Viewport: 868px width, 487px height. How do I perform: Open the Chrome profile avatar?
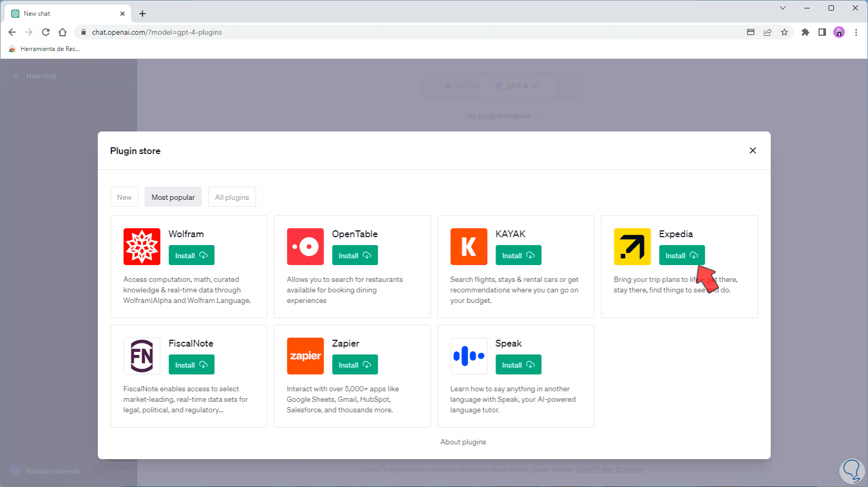click(x=839, y=32)
